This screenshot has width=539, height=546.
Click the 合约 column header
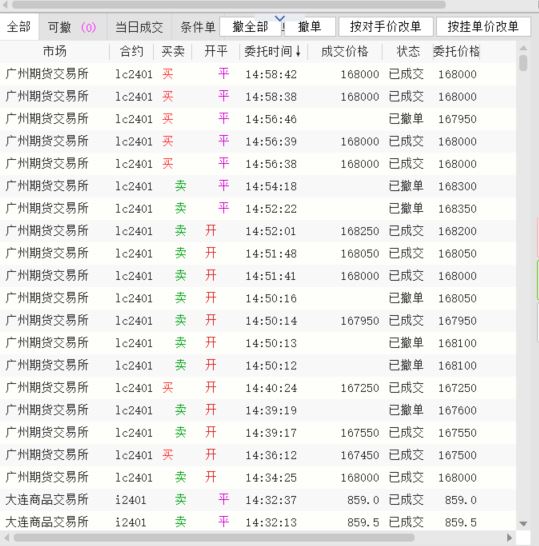click(x=132, y=52)
